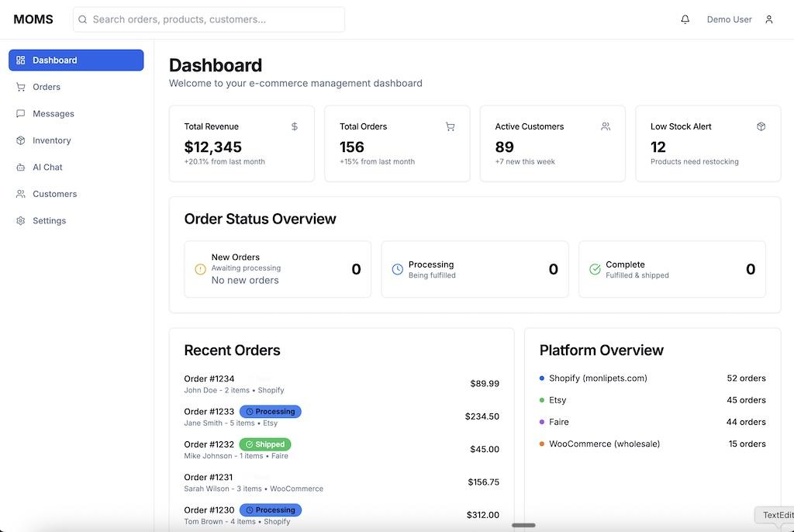Click the AI Chat robot icon
The width and height of the screenshot is (794, 532).
coord(21,168)
